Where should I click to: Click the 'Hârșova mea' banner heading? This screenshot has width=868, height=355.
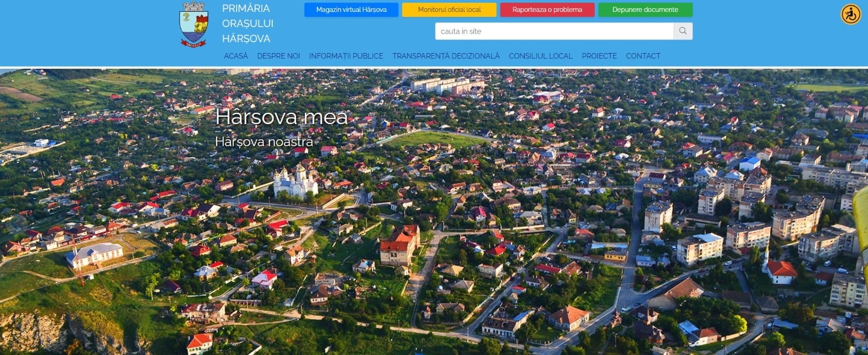[281, 117]
